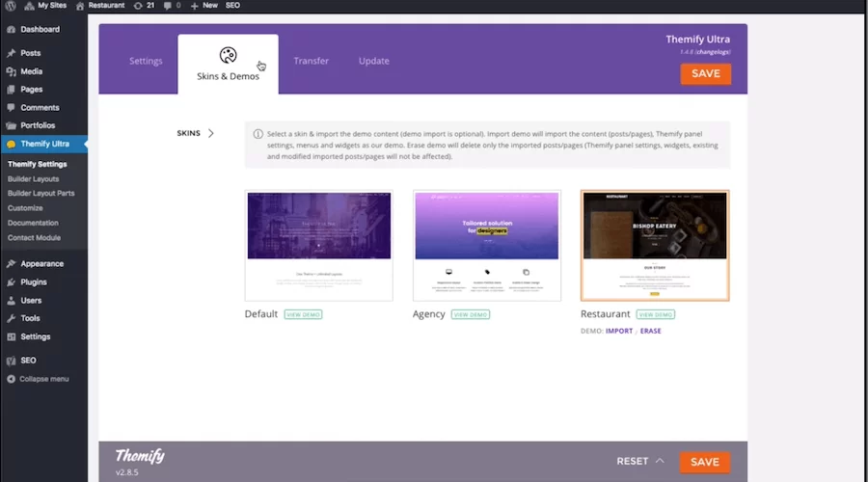868x482 pixels.
Task: Expand the SKINS section chevron
Action: (x=211, y=133)
